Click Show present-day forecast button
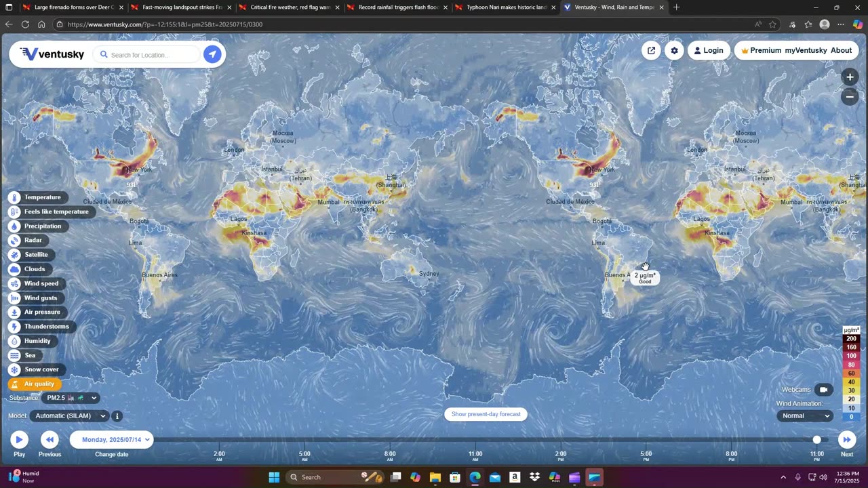 tap(486, 414)
